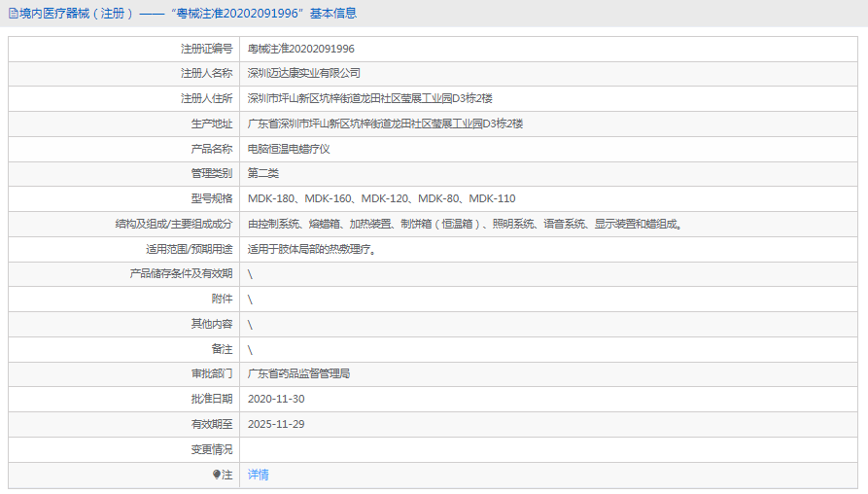Screen dimensions: 868x494
Task: Click the backslash value in 备注 row
Action: point(250,350)
